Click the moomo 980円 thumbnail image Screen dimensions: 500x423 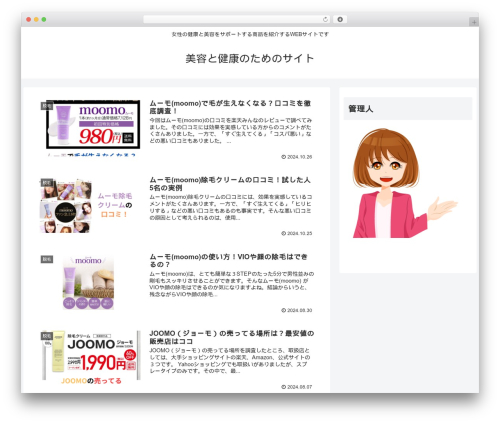click(91, 128)
